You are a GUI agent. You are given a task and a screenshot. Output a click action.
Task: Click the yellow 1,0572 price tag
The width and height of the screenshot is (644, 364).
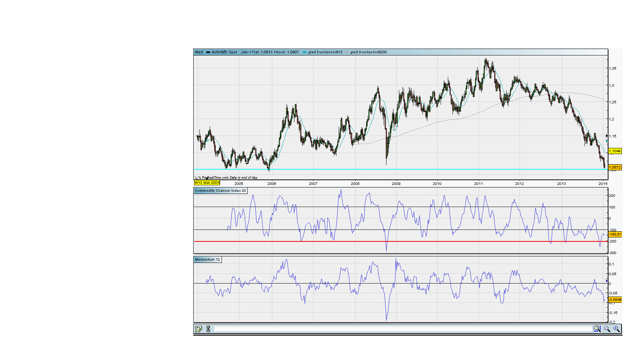coord(615,167)
